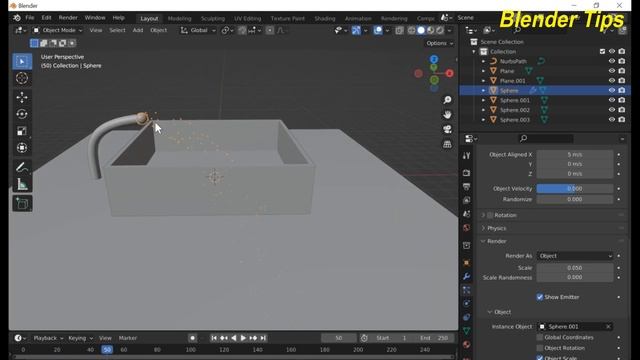Toggle the Collection exclude checkbox
640x360 pixels.
[602, 51]
